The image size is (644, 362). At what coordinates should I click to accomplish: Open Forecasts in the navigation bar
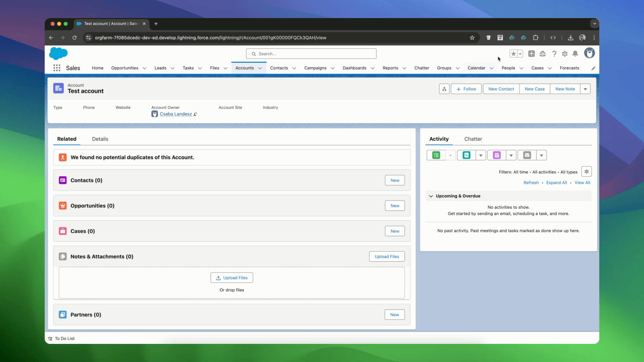click(x=569, y=68)
